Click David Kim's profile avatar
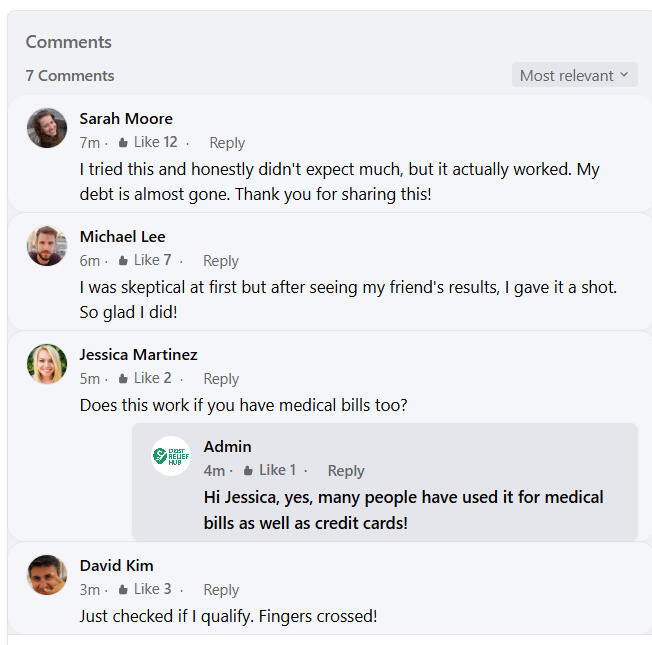This screenshot has height=645, width=652. [47, 575]
